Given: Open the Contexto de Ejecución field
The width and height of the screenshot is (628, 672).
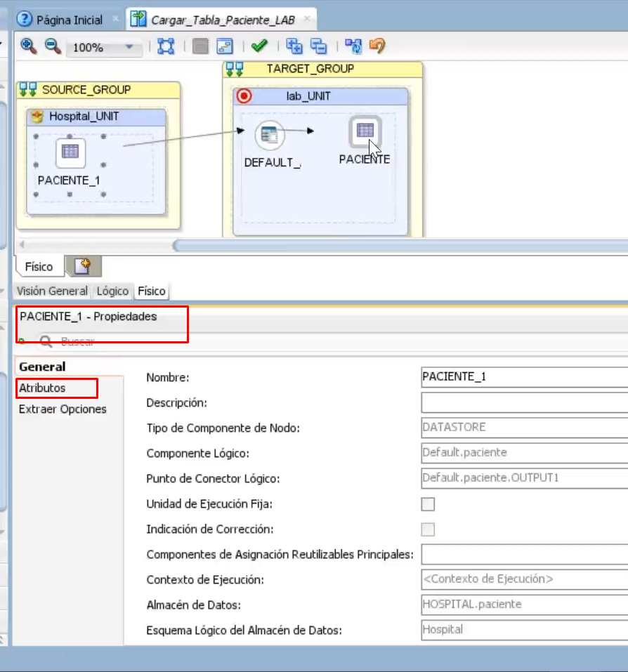Looking at the screenshot, I should tap(524, 579).
